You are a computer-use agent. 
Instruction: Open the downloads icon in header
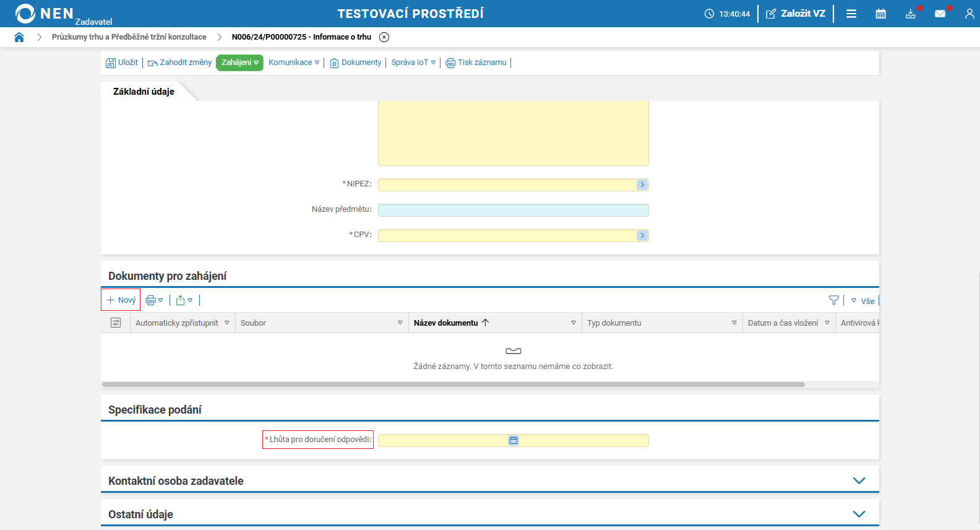point(910,14)
